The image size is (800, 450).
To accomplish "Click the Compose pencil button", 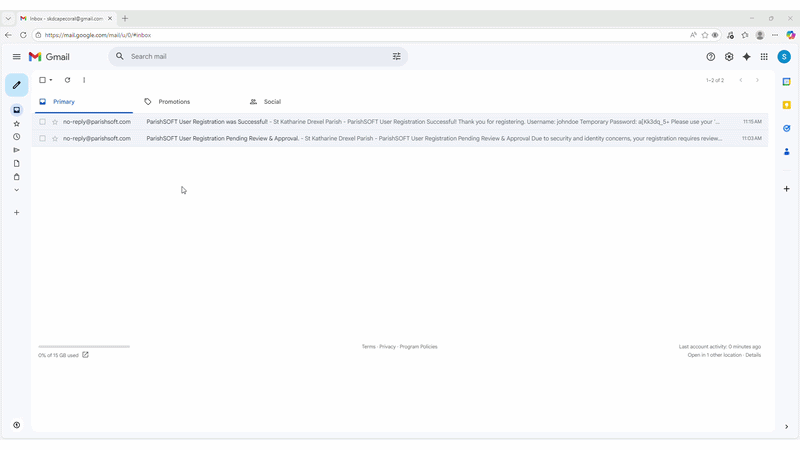I will click(17, 85).
